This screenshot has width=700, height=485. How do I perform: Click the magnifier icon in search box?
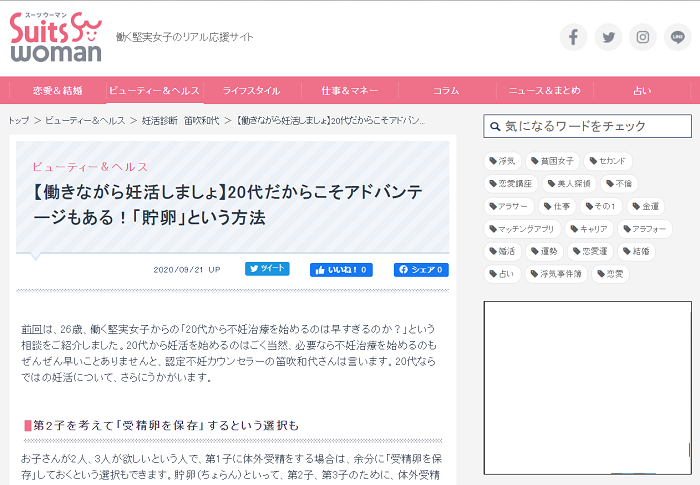tap(495, 127)
